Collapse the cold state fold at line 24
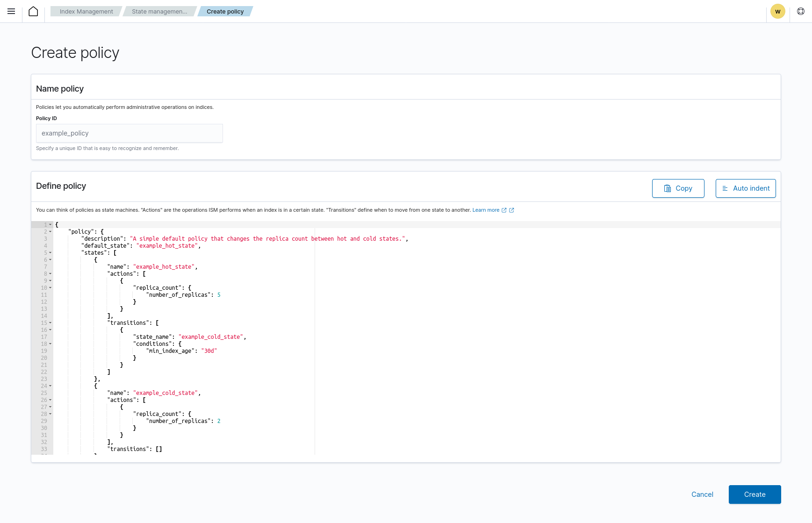Screen dimensions: 812x523 coord(50,386)
